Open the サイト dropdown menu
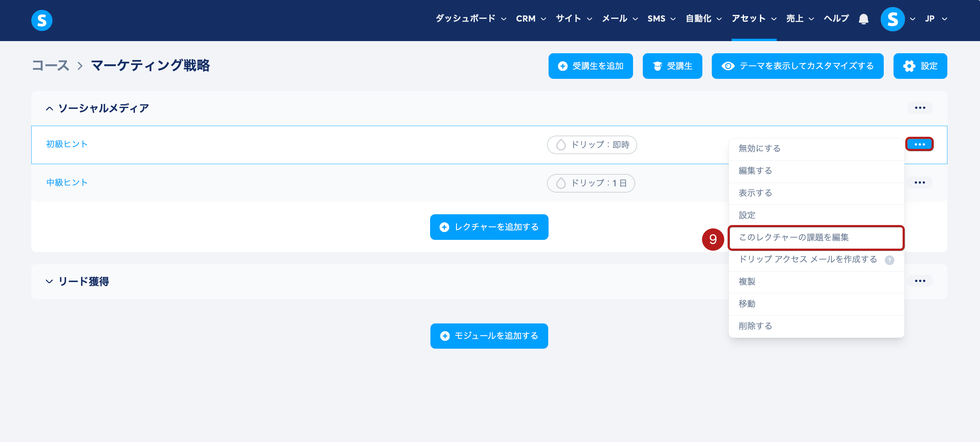This screenshot has height=442, width=980. coord(574,18)
